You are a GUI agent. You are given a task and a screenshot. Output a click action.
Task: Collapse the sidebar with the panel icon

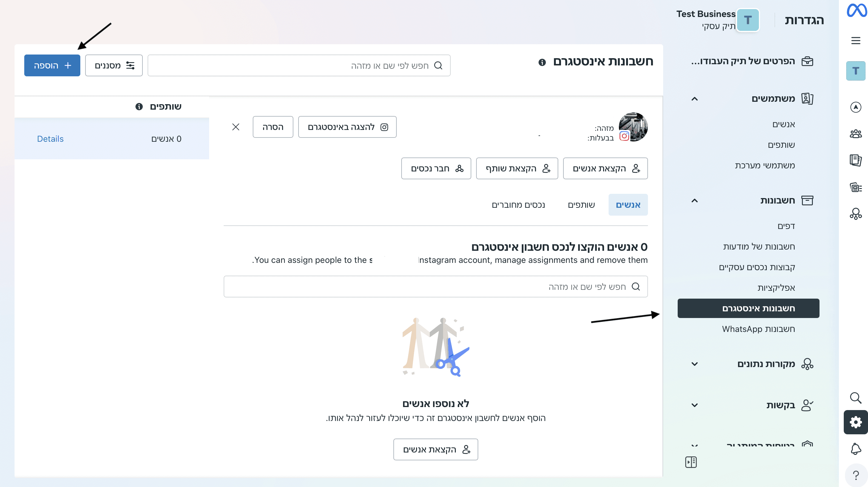click(691, 462)
